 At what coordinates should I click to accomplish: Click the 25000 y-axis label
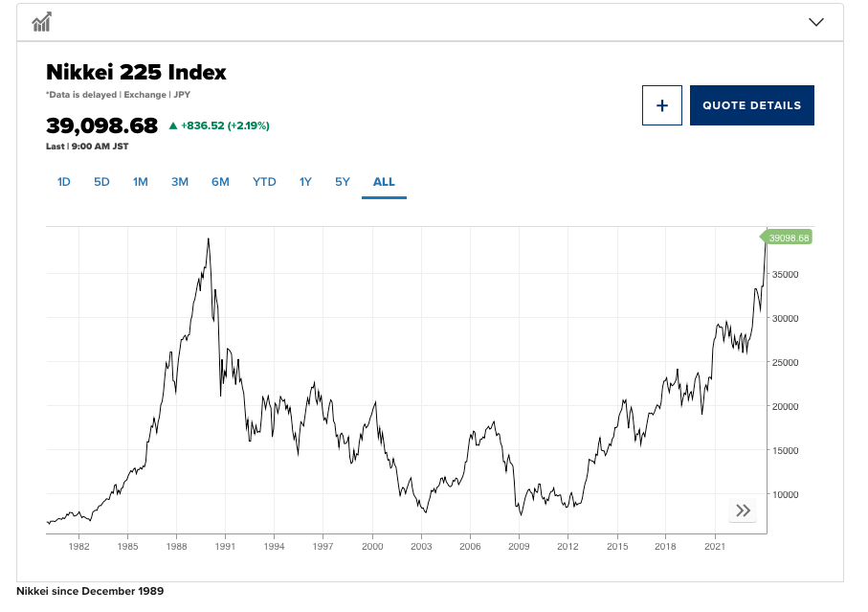tap(786, 362)
